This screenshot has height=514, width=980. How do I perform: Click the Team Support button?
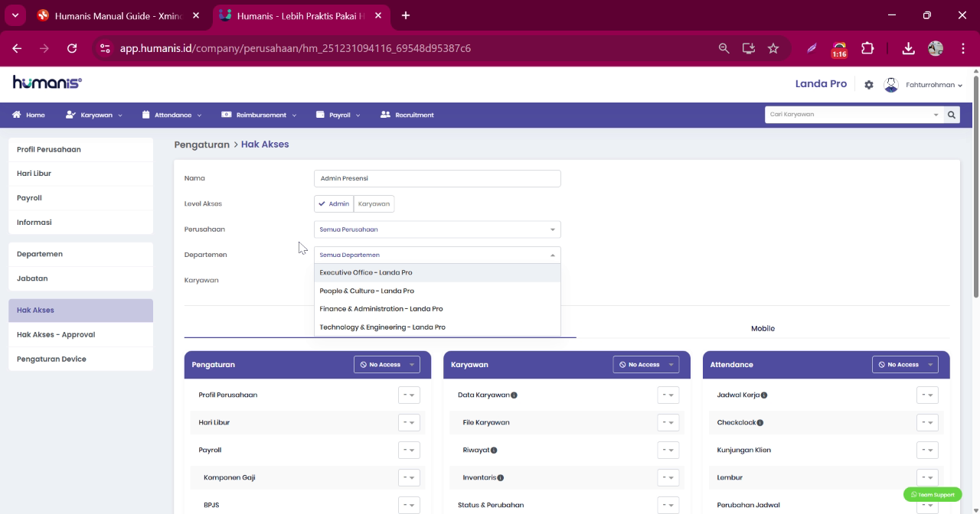coord(933,495)
